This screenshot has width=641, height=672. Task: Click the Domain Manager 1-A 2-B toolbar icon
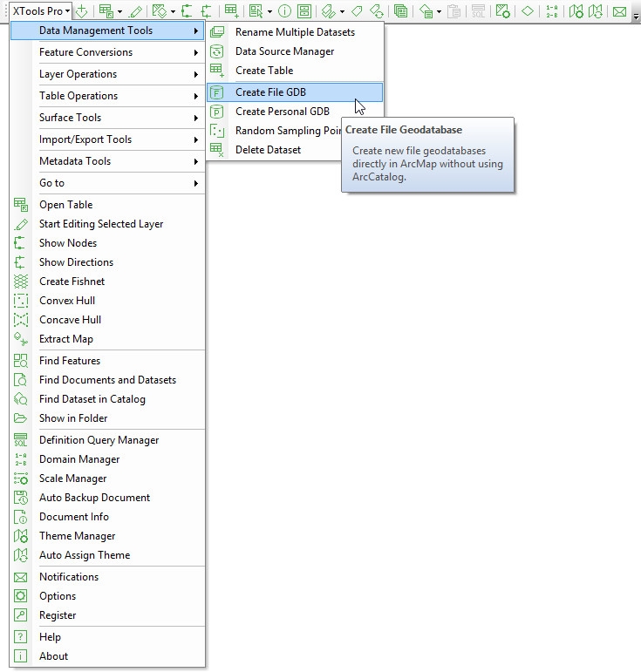pos(552,11)
